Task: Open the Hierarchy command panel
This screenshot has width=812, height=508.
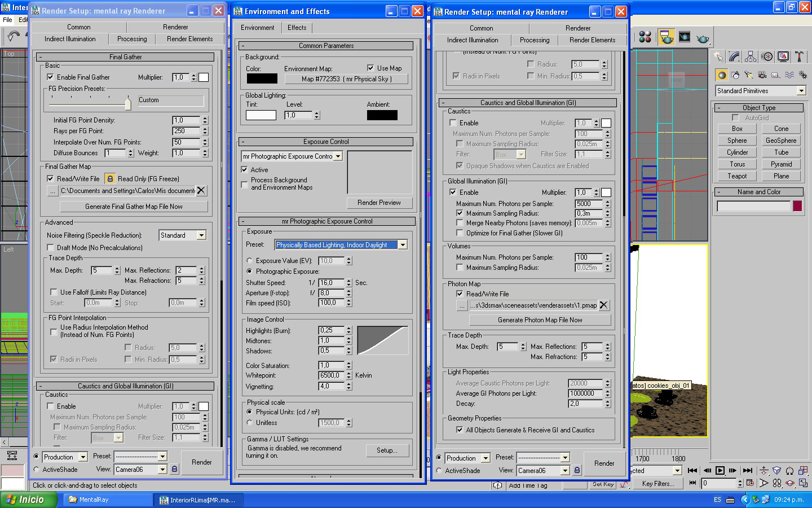Action: pyautogui.click(x=751, y=56)
